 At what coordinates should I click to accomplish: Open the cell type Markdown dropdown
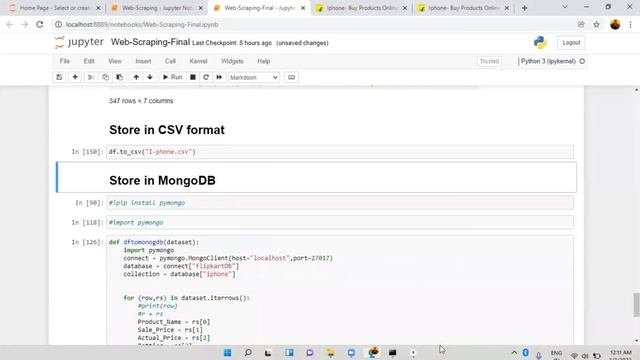(x=253, y=77)
